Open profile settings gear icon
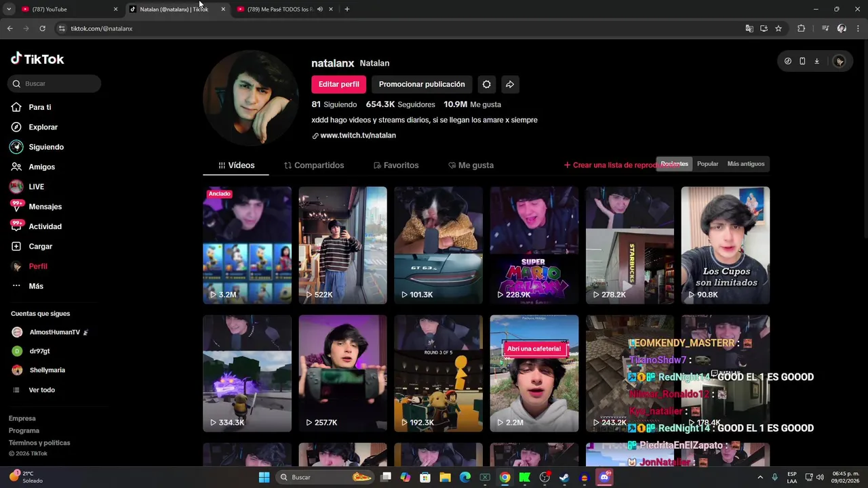 click(x=486, y=84)
